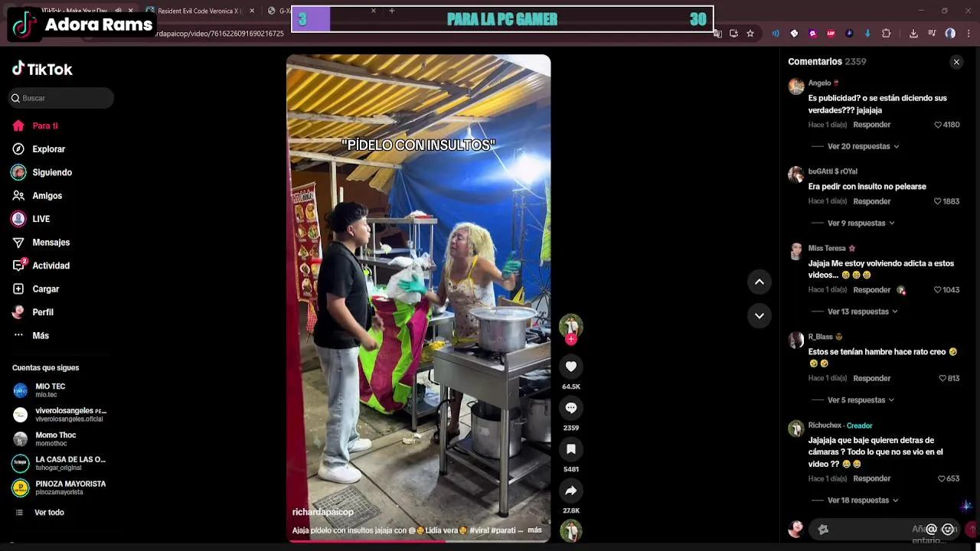Expand 'Ver 20 respuestas' replies

coord(864,146)
